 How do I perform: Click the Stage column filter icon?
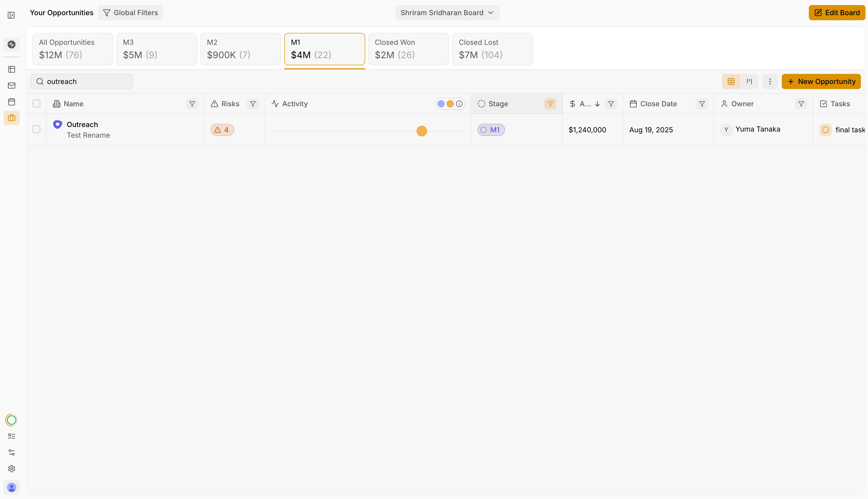click(550, 104)
